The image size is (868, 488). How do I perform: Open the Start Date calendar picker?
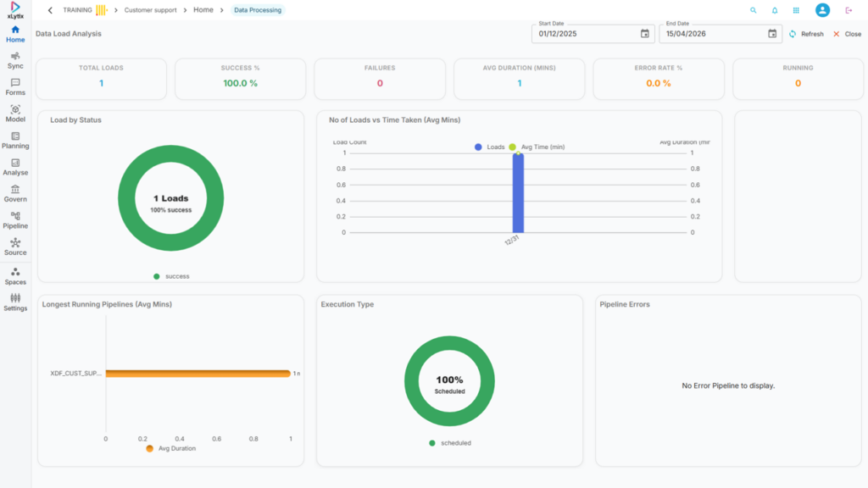click(x=644, y=34)
